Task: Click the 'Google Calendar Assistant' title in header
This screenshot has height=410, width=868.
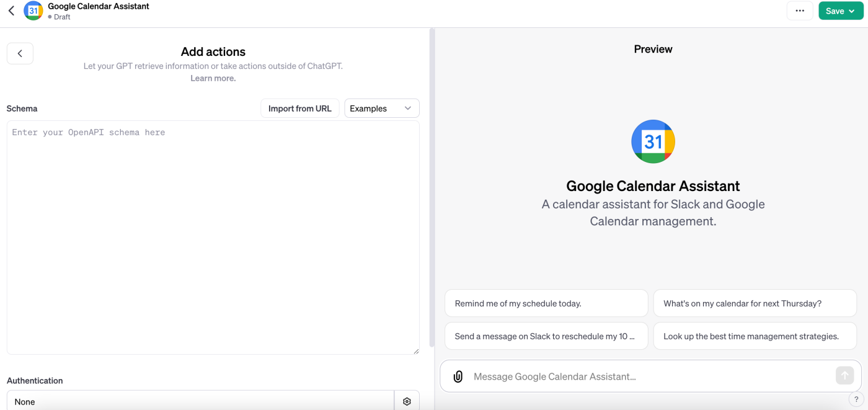Action: (99, 6)
